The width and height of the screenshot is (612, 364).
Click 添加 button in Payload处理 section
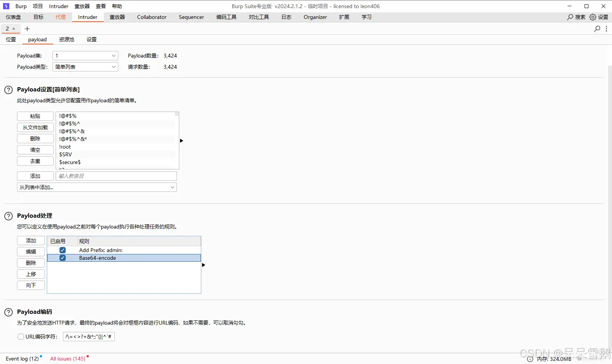pos(31,240)
